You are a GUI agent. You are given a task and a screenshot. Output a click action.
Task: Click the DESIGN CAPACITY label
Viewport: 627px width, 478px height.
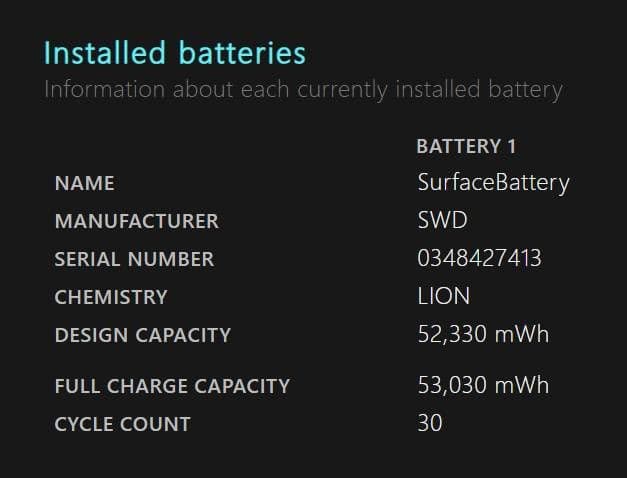(x=142, y=335)
